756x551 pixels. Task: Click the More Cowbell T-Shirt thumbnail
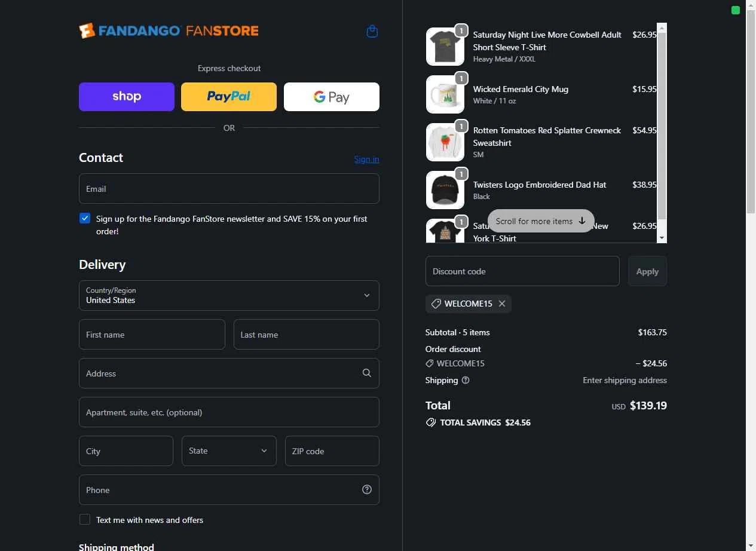coord(445,47)
